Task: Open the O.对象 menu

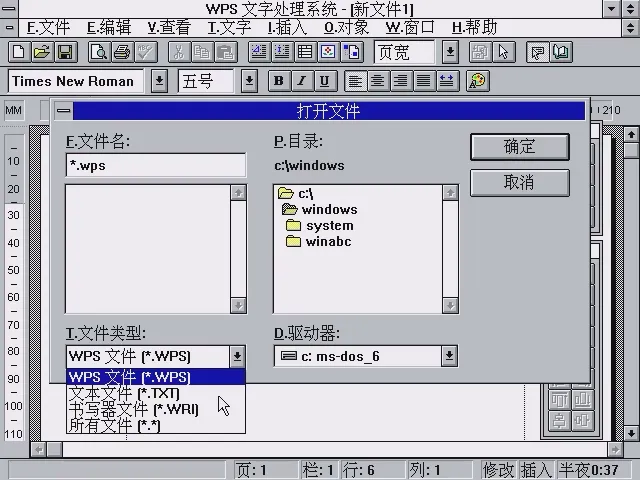Action: 347,28
